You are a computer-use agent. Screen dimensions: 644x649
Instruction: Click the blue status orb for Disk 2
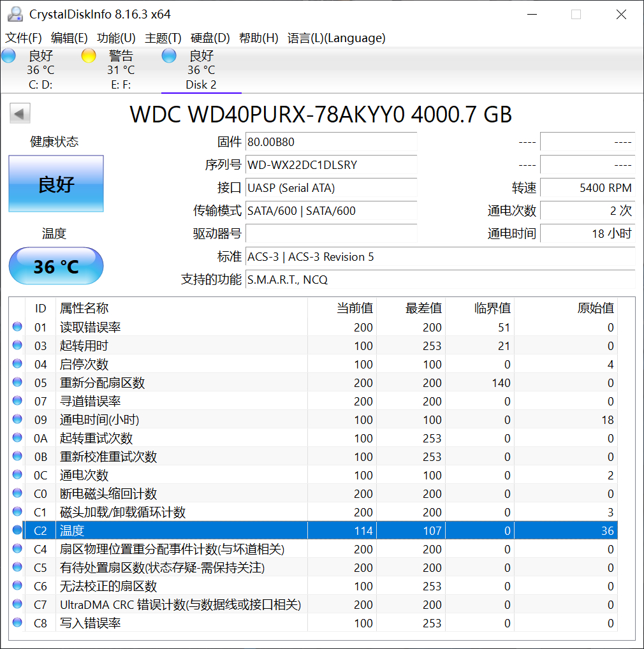[169, 55]
